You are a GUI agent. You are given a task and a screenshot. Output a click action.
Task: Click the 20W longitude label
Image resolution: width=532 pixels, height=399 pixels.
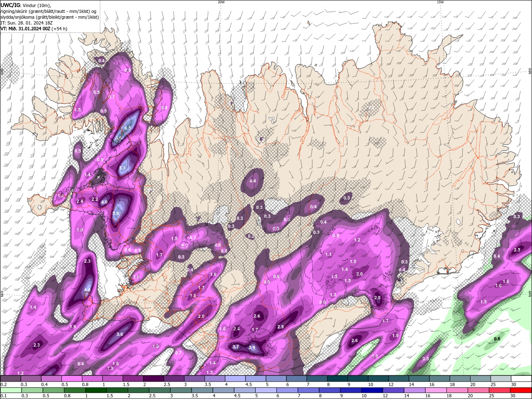pyautogui.click(x=221, y=2)
